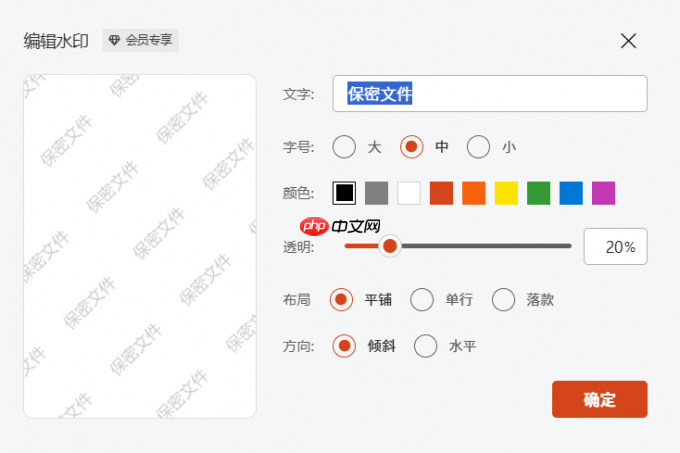Image resolution: width=680 pixels, height=453 pixels.
Task: Click the 透明: label
Action: coord(298,247)
